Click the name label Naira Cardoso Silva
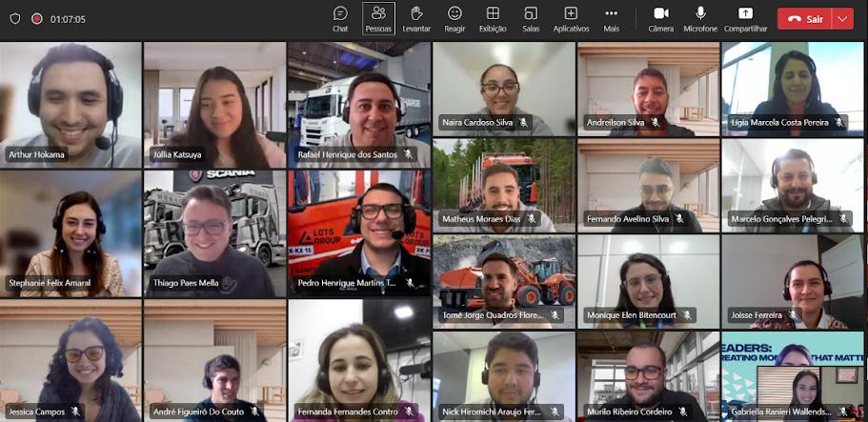This screenshot has height=422, width=868. (x=477, y=122)
